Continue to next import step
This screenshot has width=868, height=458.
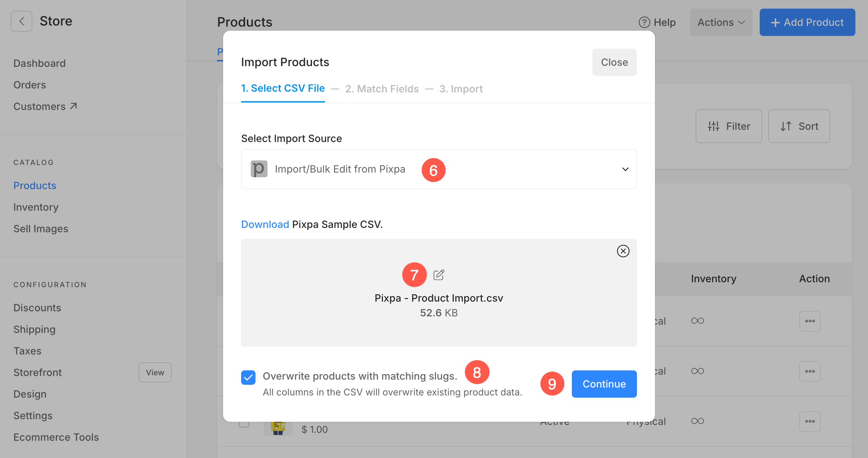pos(604,384)
